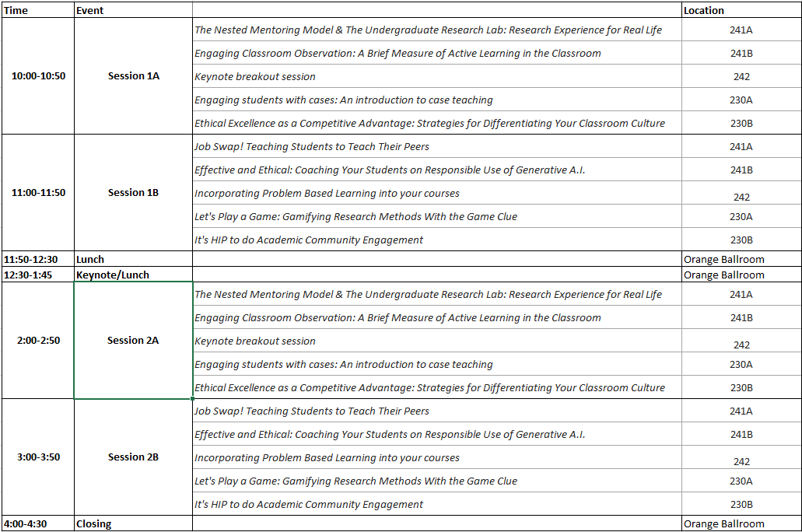Click Orange Ballroom in the Closing row
The image size is (802, 532).
point(723,523)
